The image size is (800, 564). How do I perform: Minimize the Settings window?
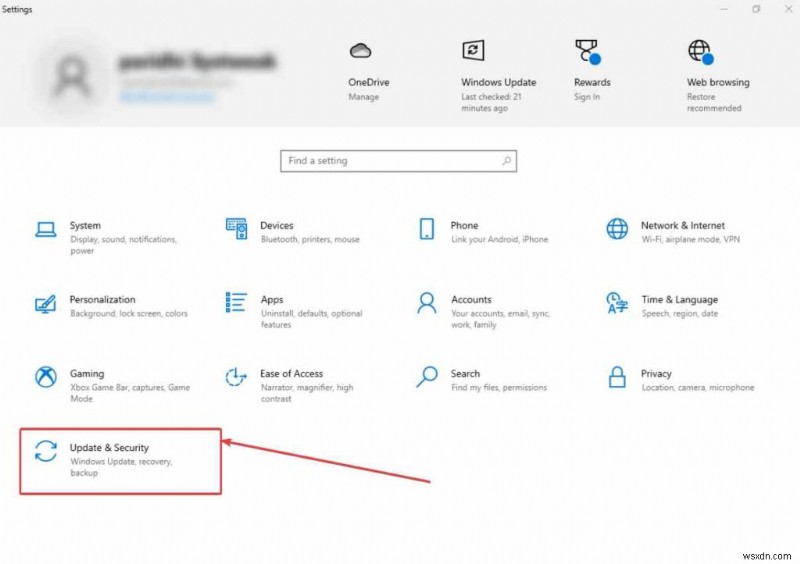[724, 9]
